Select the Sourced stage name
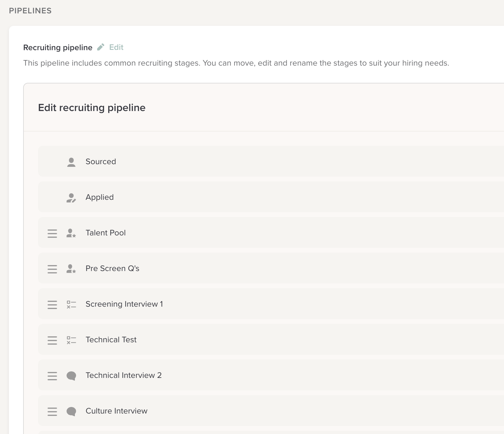The height and width of the screenshot is (434, 504). coord(101,161)
